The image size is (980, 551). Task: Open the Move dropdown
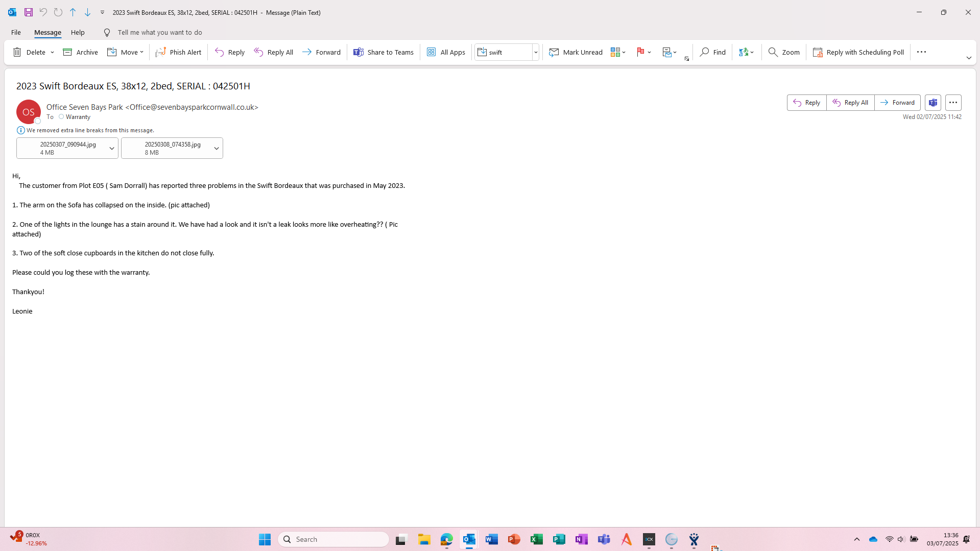point(126,52)
